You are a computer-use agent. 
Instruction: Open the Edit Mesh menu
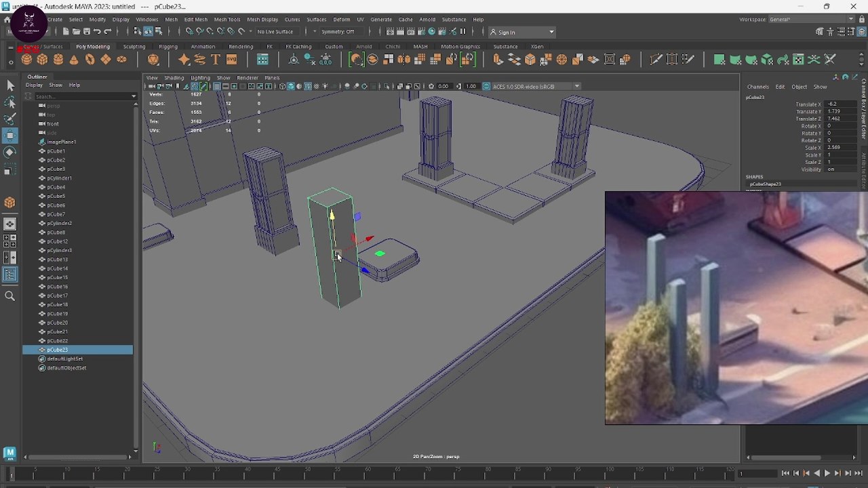196,20
